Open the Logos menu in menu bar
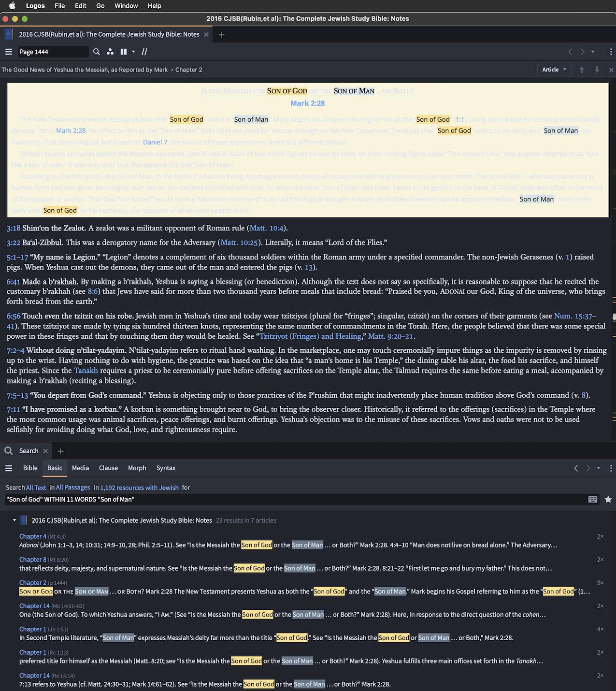The image size is (616, 691). [x=35, y=6]
